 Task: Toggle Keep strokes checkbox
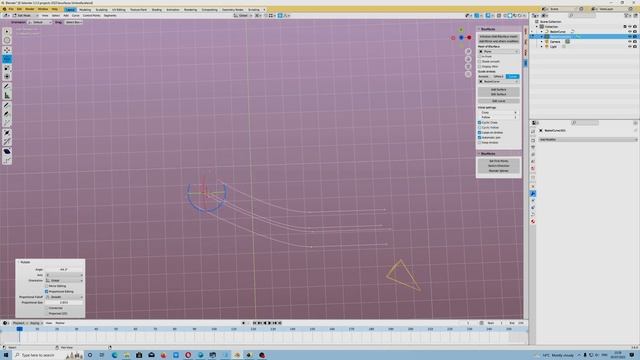pyautogui.click(x=480, y=142)
